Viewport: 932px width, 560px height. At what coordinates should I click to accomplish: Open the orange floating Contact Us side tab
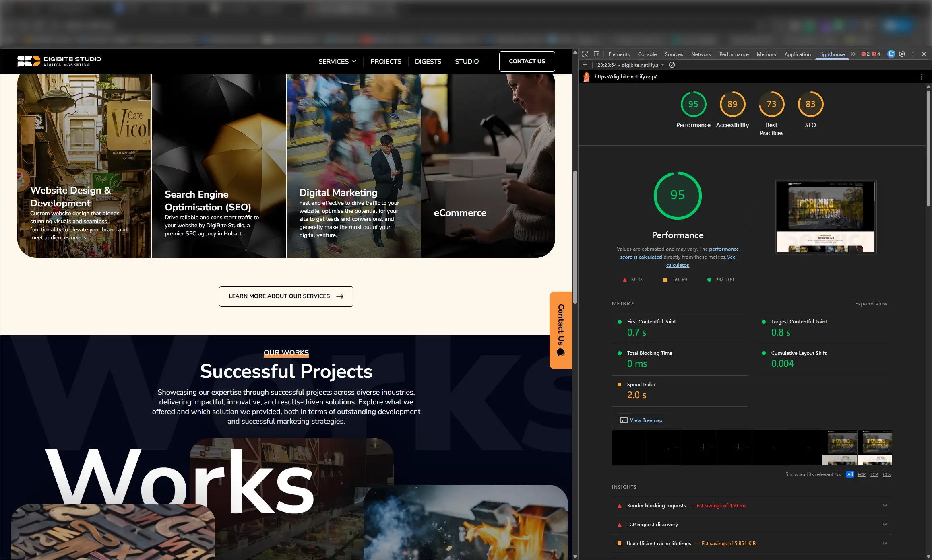[561, 330]
